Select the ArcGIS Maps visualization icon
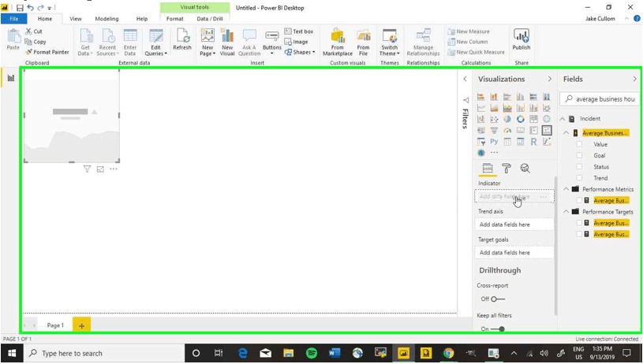 [481, 153]
